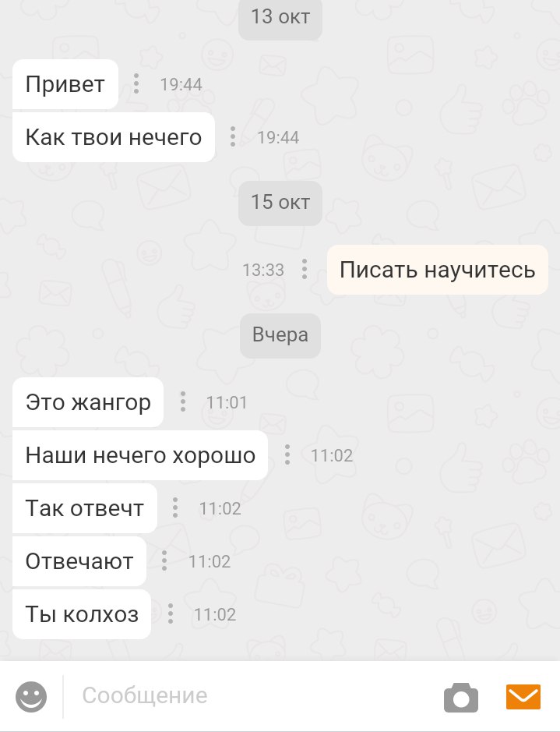The height and width of the screenshot is (732, 560).
Task: Tap the '15 окт' date label
Action: pos(280,203)
